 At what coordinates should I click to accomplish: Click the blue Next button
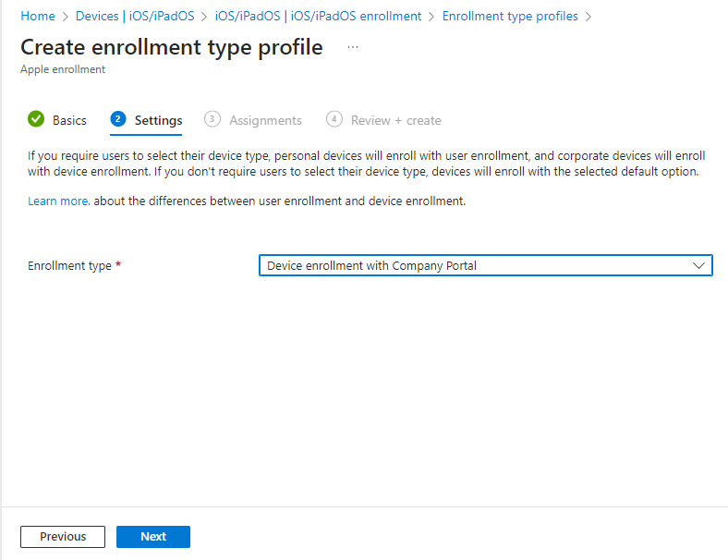pos(153,537)
